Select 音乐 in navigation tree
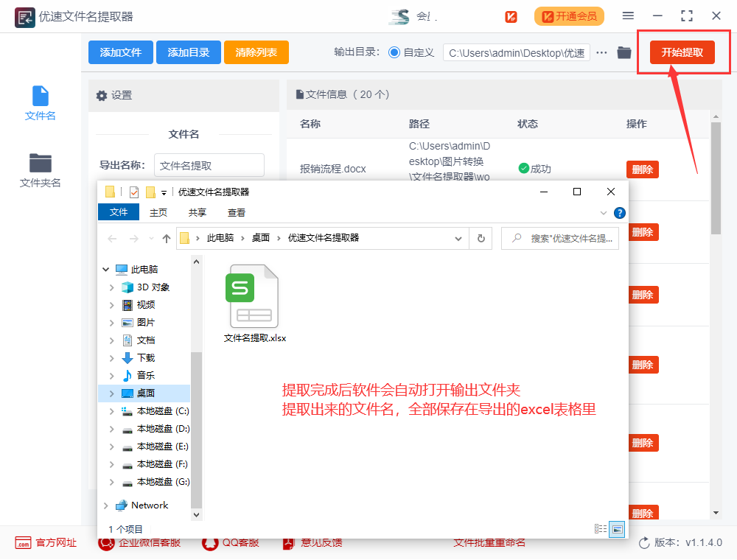Viewport: 737px width, 560px height. (x=144, y=376)
